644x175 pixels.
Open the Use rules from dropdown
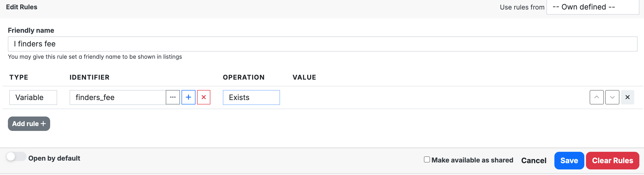592,7
